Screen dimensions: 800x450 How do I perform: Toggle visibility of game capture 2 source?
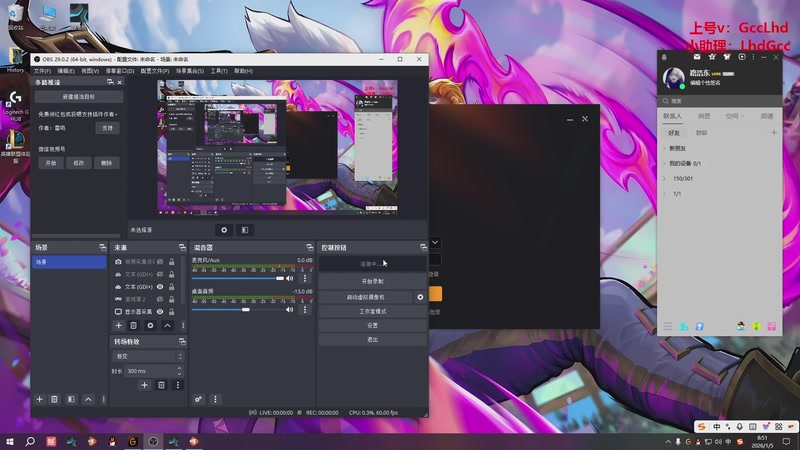(x=160, y=299)
